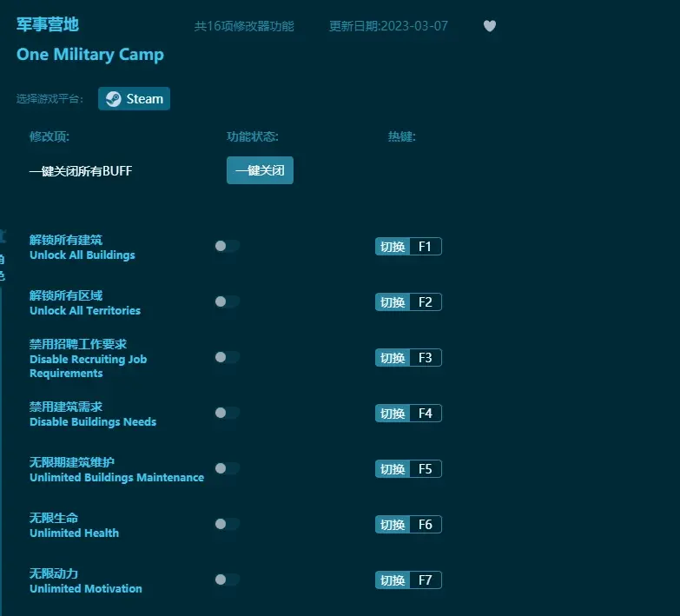Click 切换 button beside F3 hotkey
This screenshot has height=616, width=680.
tap(393, 357)
